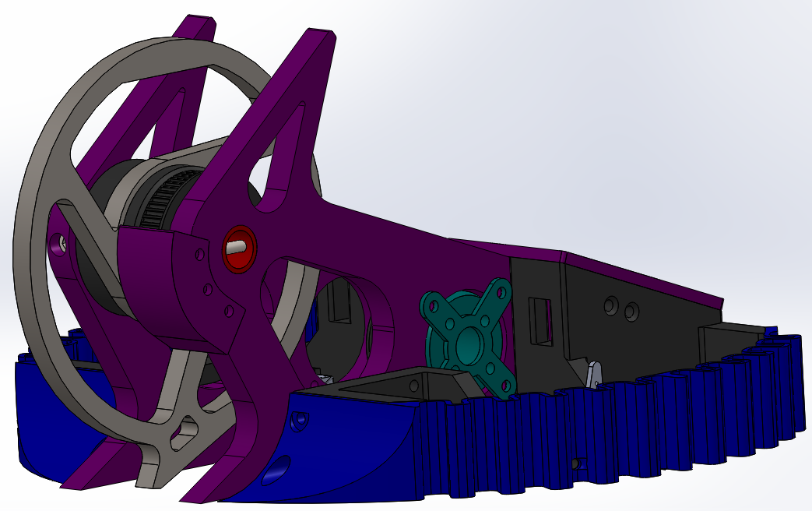Select the red bearing ring on purple arm

(x=229, y=249)
